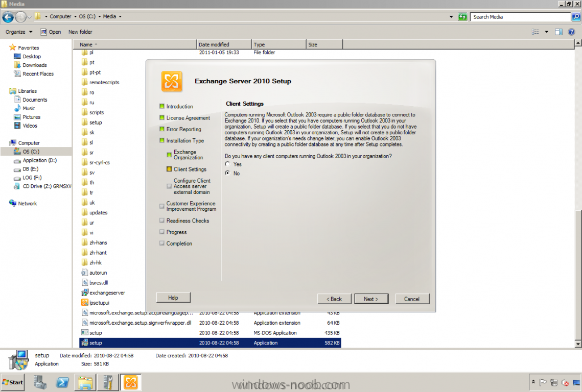
Task: Select Libraries in navigation pane
Action: point(27,91)
